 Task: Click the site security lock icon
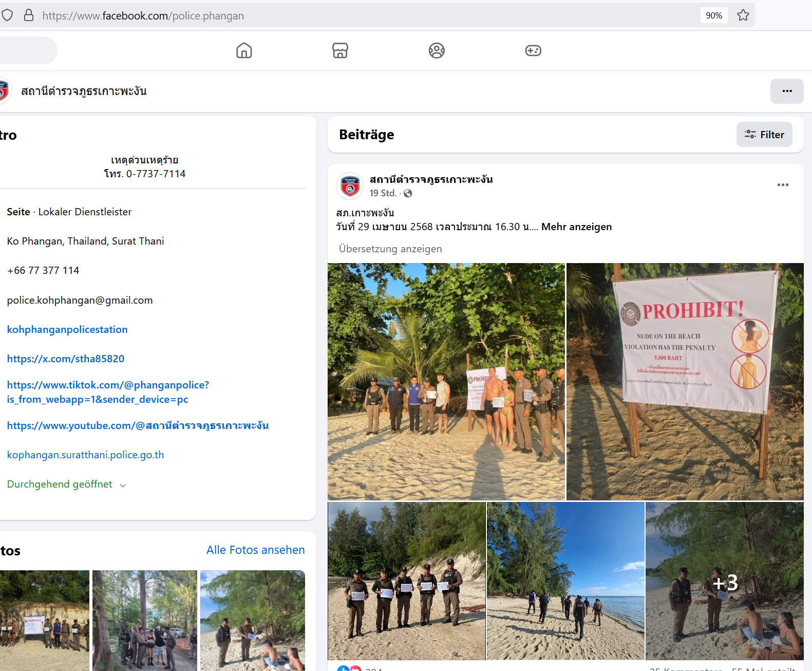pyautogui.click(x=29, y=15)
